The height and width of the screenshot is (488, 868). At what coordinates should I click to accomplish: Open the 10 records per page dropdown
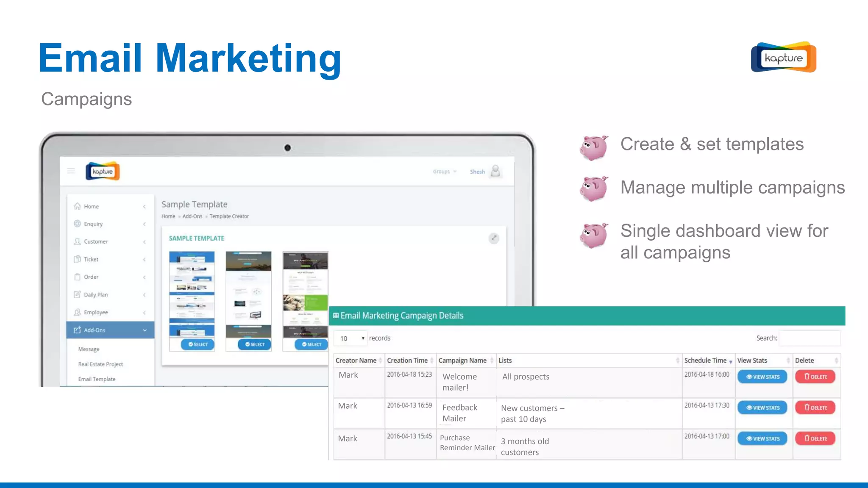tap(351, 338)
